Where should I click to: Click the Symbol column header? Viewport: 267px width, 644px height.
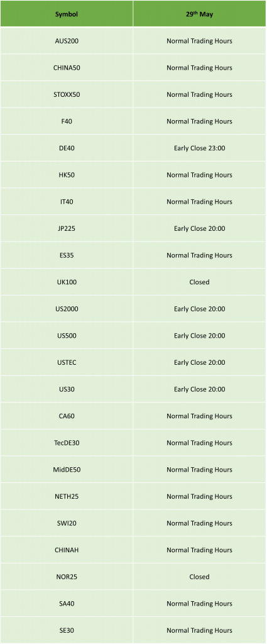click(x=67, y=14)
